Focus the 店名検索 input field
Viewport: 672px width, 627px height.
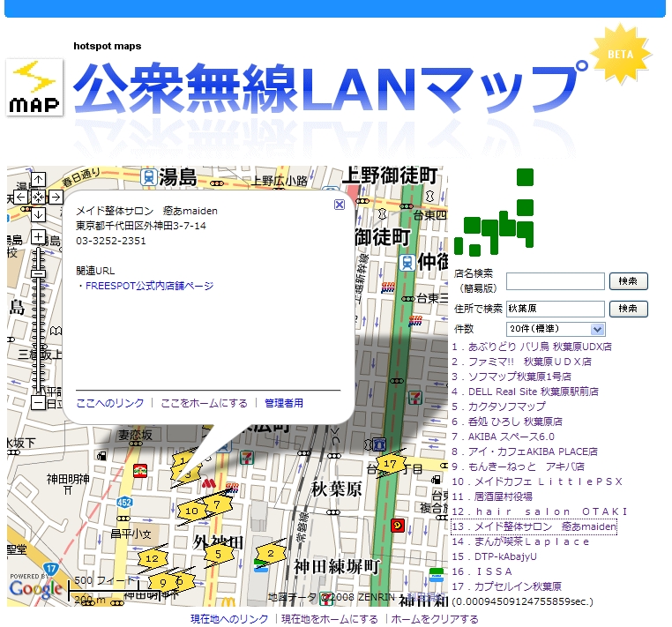click(556, 281)
